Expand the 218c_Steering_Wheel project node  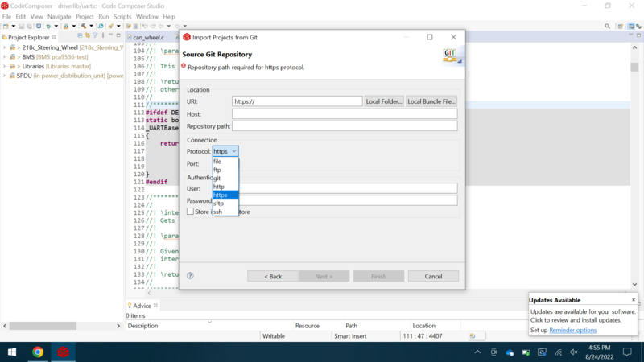tap(5, 47)
